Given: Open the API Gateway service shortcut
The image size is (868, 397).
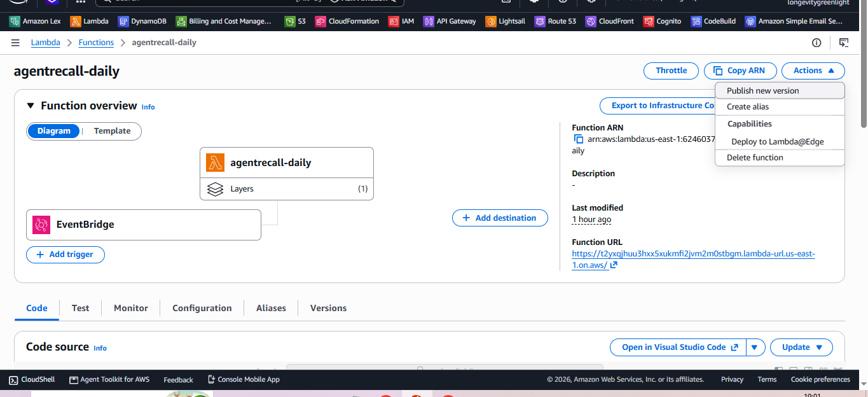Looking at the screenshot, I should 450,21.
